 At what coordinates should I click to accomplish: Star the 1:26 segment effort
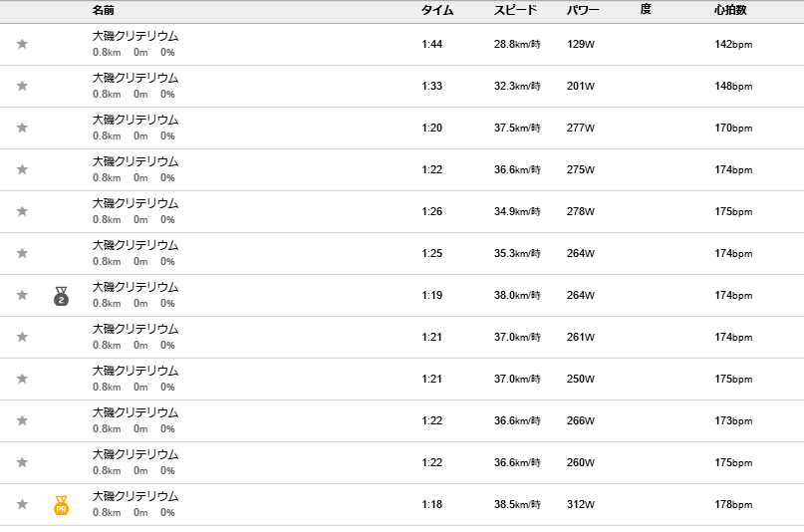coord(22,211)
